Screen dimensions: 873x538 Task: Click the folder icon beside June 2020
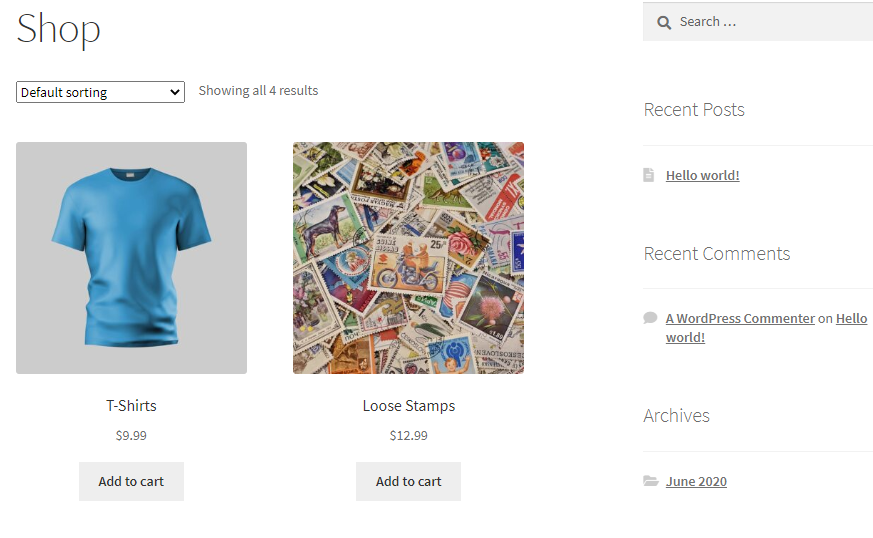650,481
